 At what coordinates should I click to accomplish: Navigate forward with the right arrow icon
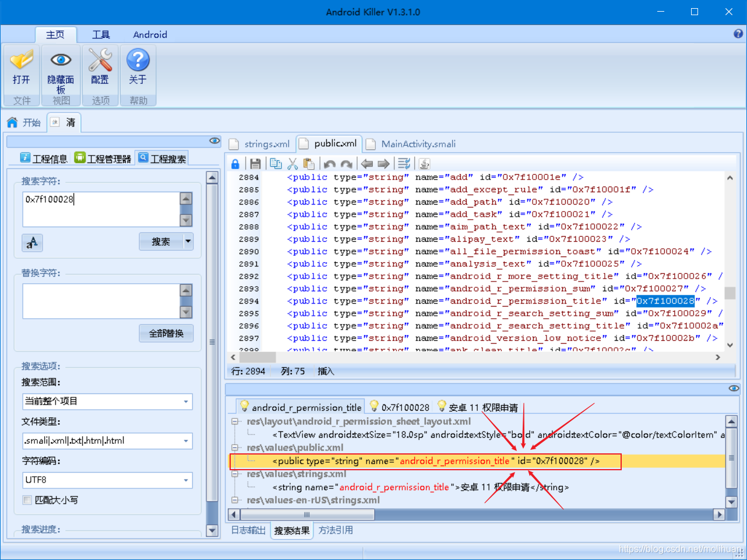click(383, 164)
